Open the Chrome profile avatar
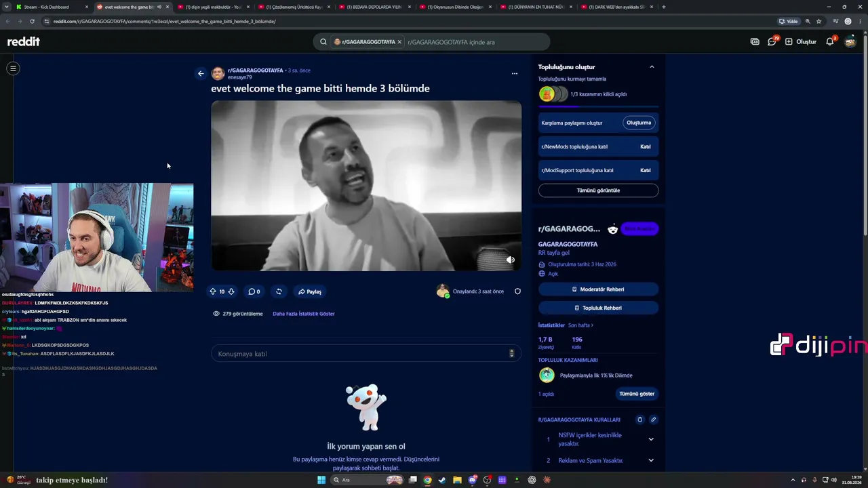Viewport: 868px width, 488px height. (x=848, y=21)
